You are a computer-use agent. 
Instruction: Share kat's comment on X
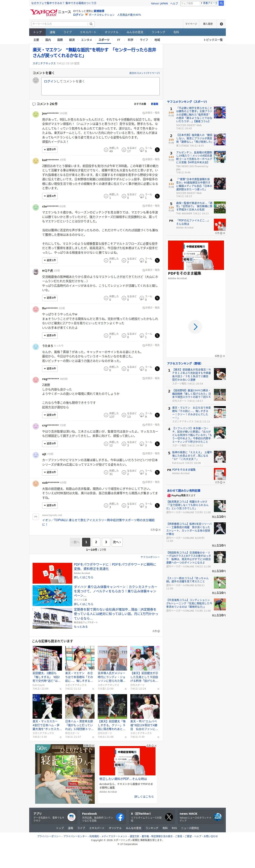(x=157, y=196)
